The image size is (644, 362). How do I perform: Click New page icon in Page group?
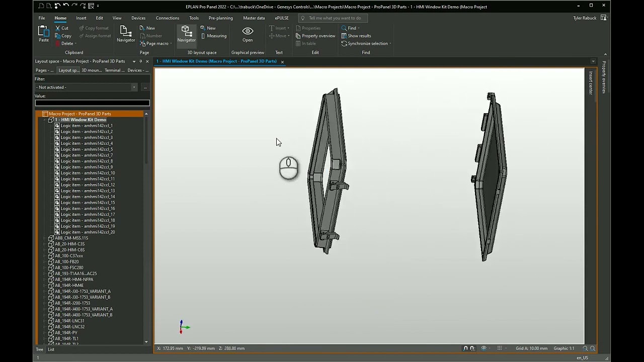pos(142,28)
